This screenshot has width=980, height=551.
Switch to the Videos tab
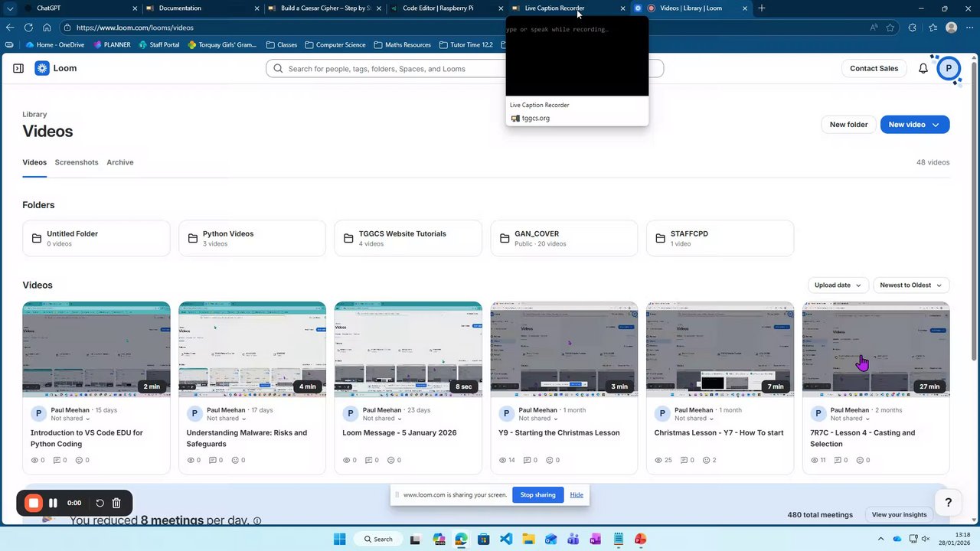[34, 162]
